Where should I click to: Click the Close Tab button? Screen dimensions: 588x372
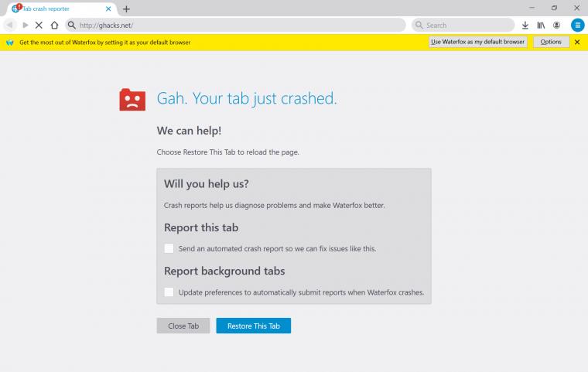(x=183, y=326)
